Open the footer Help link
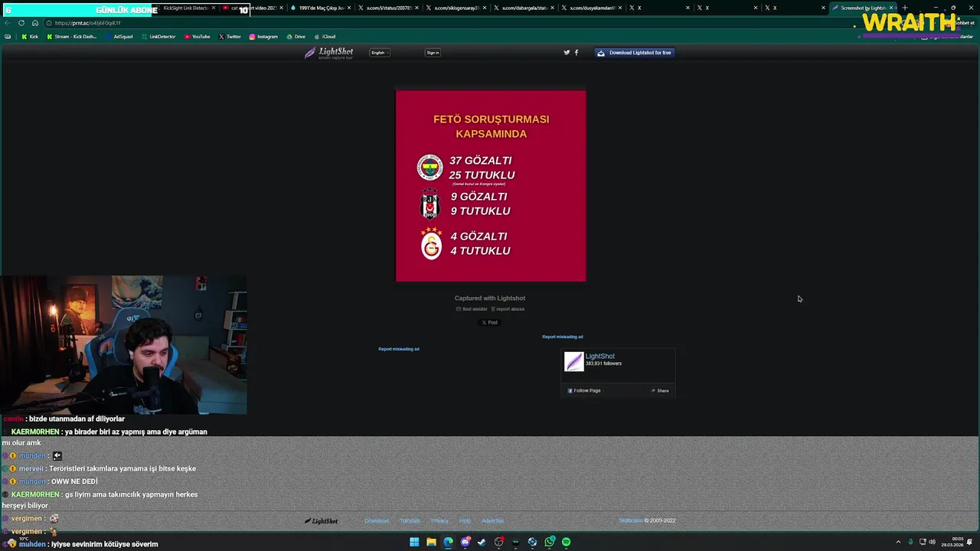This screenshot has height=551, width=980. click(465, 521)
